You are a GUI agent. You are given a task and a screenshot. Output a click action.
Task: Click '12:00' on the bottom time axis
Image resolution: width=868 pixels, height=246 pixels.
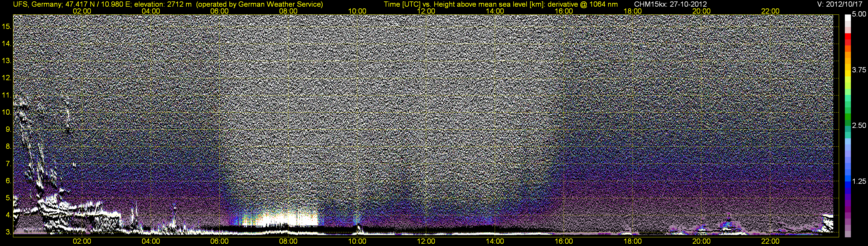426,241
